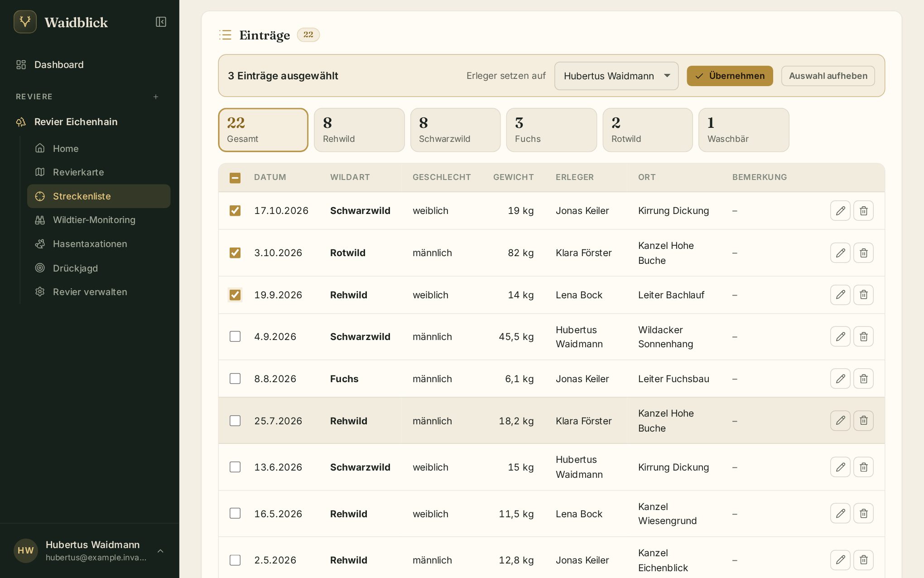
Task: Uncheck the 19.9.2026 Rehwild row
Action: [235, 295]
